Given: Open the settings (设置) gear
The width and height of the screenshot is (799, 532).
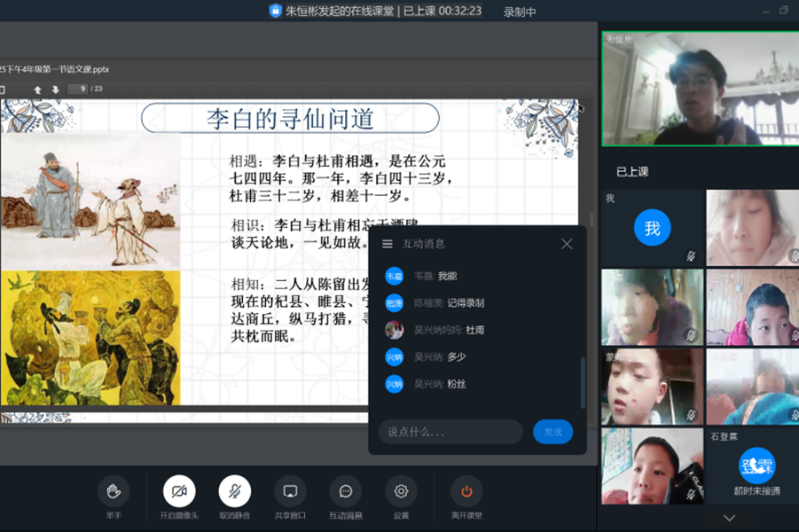Looking at the screenshot, I should 401,491.
